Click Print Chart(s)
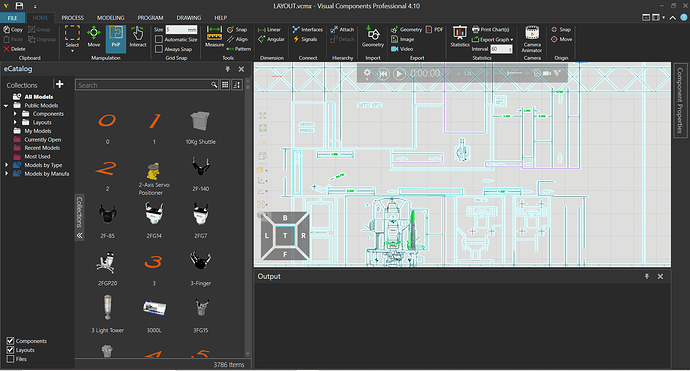Viewport: 690px width, 371px height. [491, 29]
